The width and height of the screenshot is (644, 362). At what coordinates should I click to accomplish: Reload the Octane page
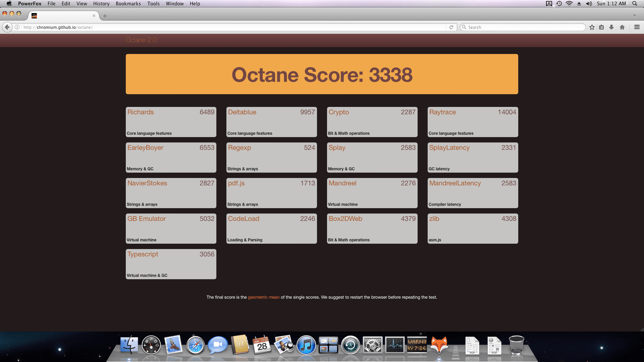451,27
